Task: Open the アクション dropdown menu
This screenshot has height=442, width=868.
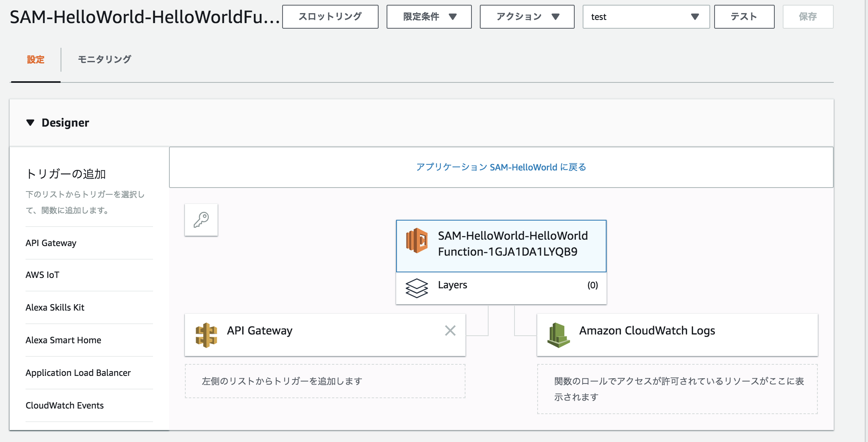Action: [527, 17]
